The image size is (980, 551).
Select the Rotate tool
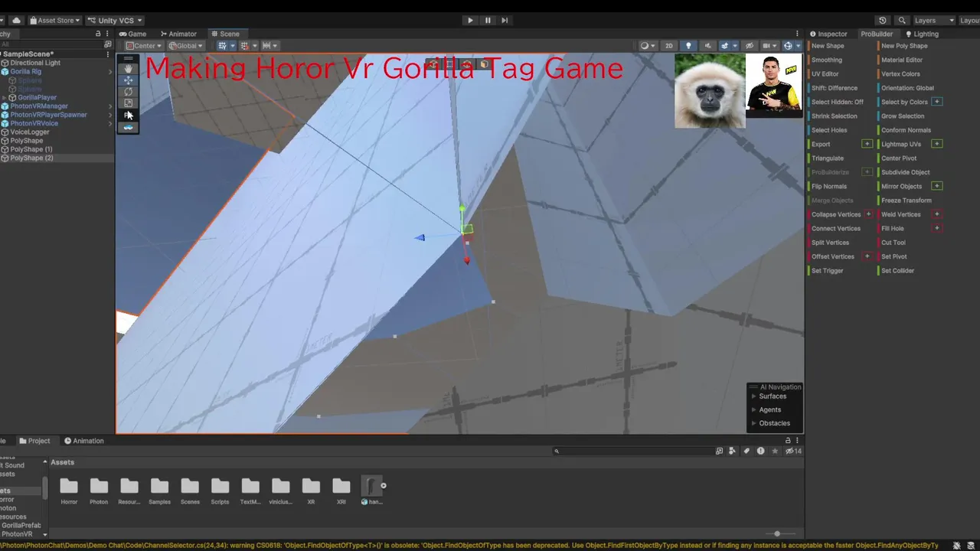click(x=128, y=92)
